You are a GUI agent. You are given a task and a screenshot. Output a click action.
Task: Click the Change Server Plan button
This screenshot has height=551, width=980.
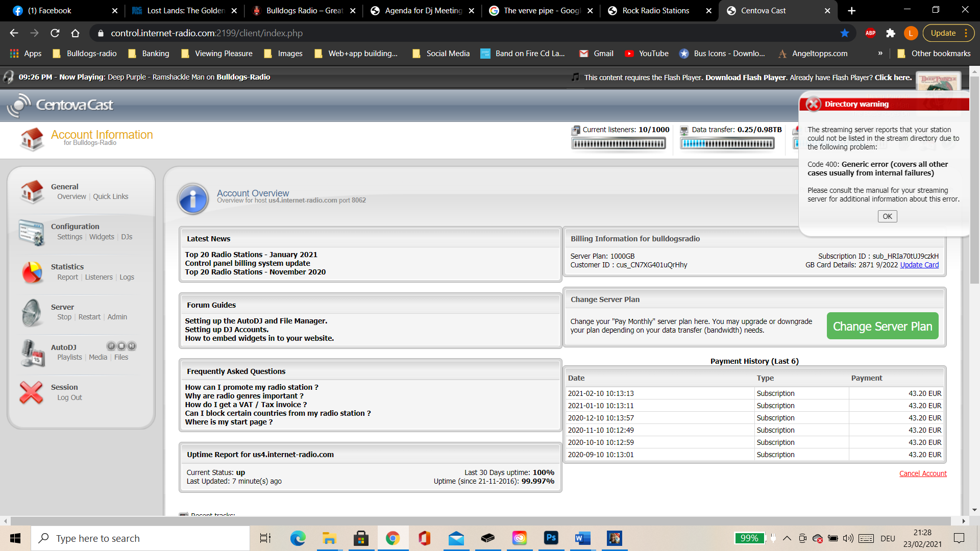coord(882,326)
